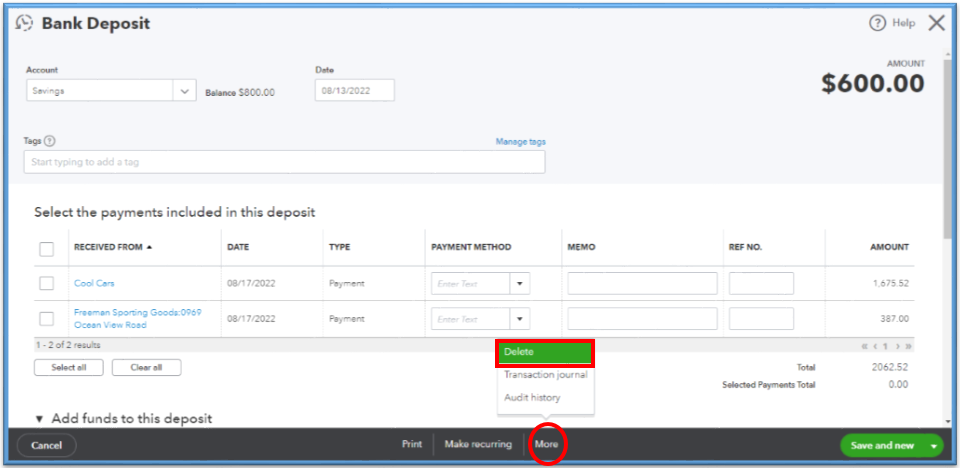The image size is (960, 468).
Task: Sort by the Received From column header
Action: click(x=113, y=247)
